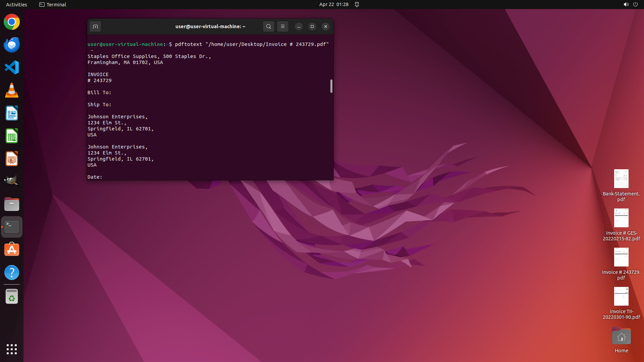Open LibreOffice Writer from dock
The image size is (644, 362).
click(12, 113)
